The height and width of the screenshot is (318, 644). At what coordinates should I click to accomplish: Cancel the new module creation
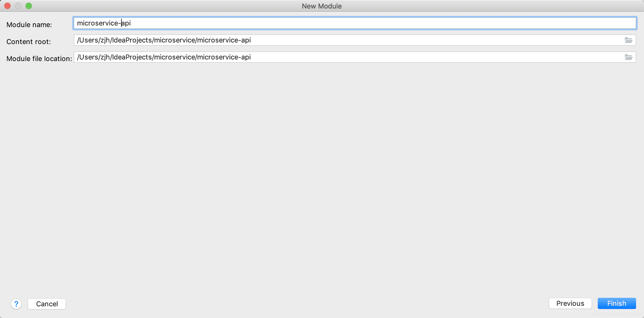tap(47, 304)
